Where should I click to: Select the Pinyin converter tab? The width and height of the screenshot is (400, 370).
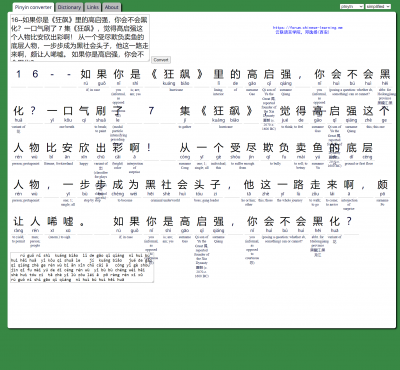[x=33, y=7]
